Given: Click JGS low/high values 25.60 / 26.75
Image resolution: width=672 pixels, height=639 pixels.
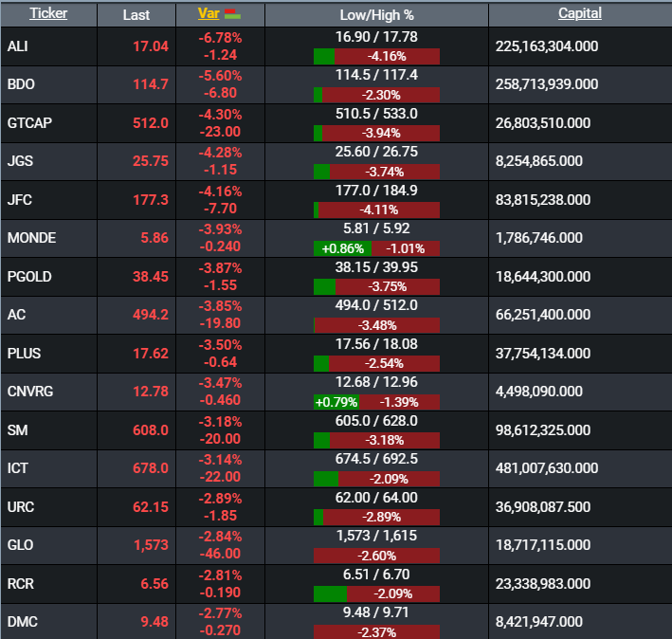Looking at the screenshot, I should (x=376, y=152).
